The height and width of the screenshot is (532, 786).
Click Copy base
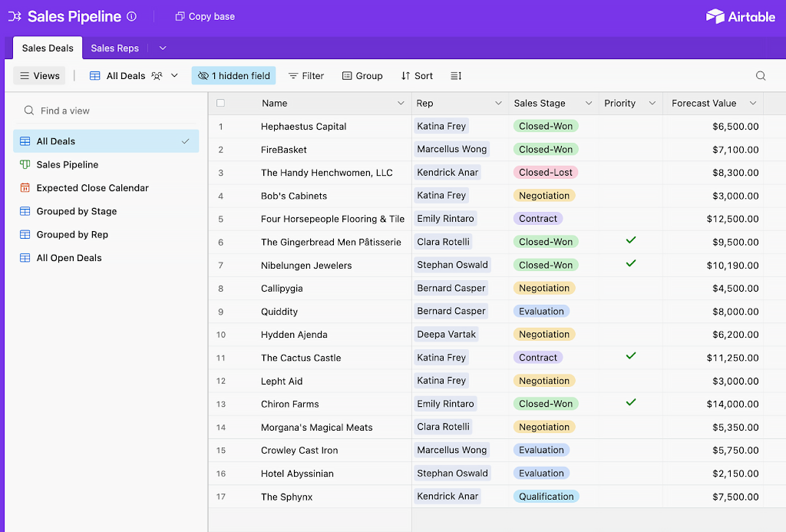point(205,17)
